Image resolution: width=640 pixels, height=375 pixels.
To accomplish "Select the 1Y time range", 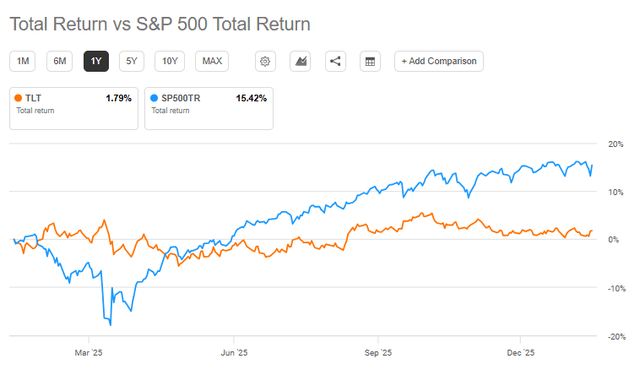I will [x=96, y=61].
